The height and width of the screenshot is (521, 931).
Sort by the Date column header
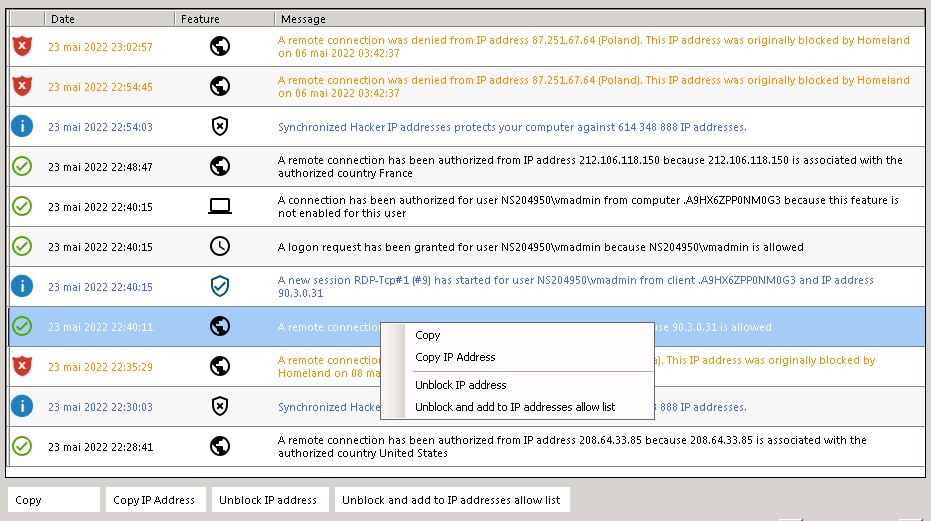point(109,19)
